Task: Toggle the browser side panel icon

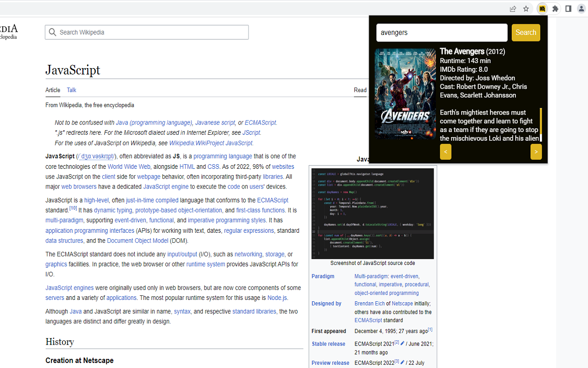Action: pos(568,9)
